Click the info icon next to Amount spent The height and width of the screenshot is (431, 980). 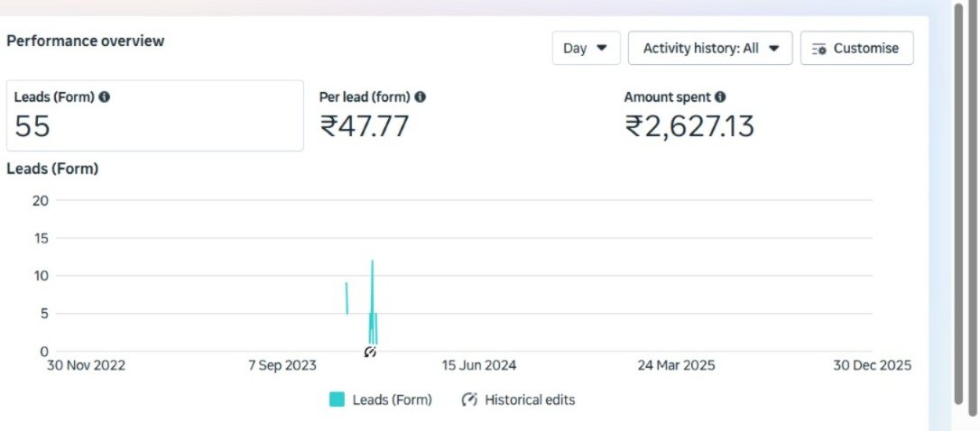pyautogui.click(x=720, y=97)
